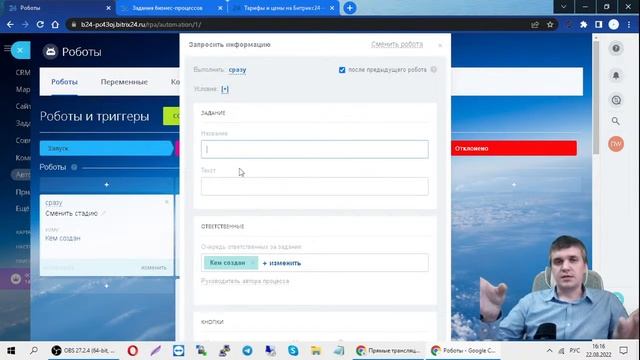Switch to the Переменные tab
640x360 pixels.
(x=124, y=82)
